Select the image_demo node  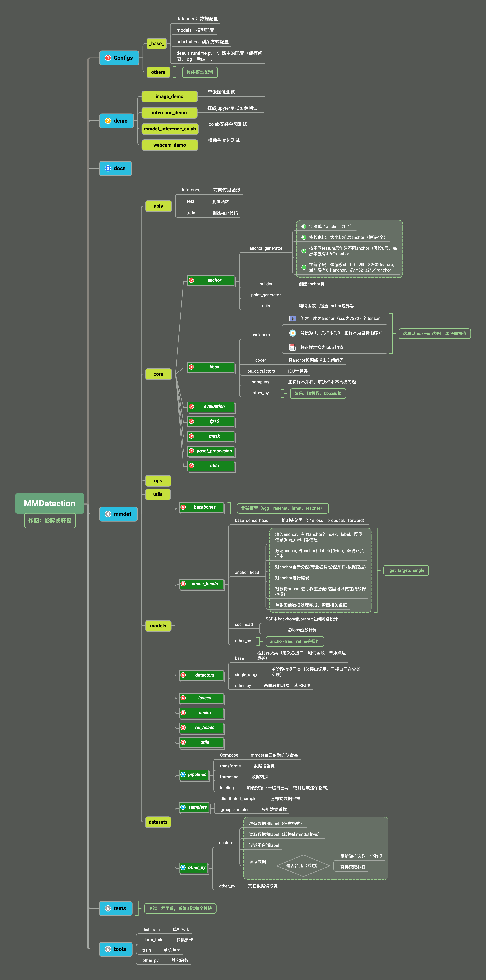coord(170,97)
